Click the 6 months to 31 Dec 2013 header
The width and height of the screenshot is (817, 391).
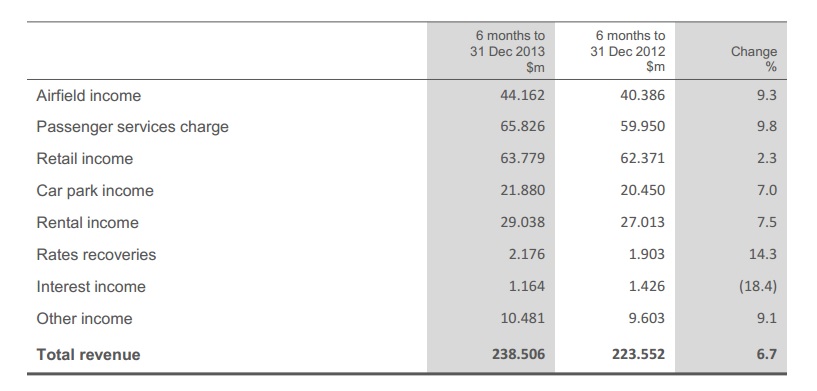pyautogui.click(x=507, y=51)
